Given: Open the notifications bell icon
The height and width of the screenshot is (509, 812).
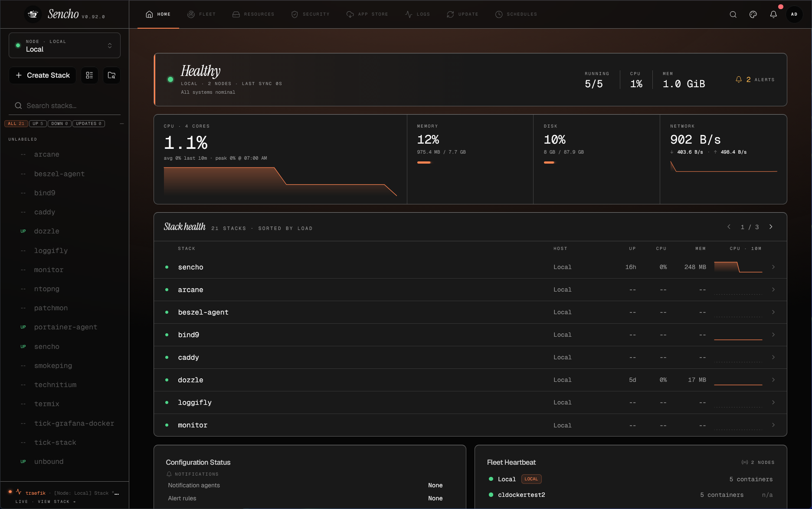Looking at the screenshot, I should tap(773, 14).
